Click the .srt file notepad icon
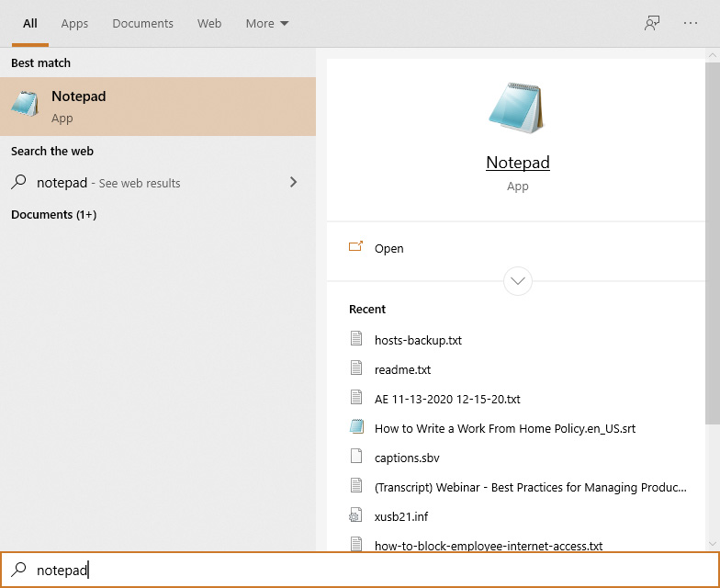This screenshot has width=720, height=588. [x=356, y=426]
